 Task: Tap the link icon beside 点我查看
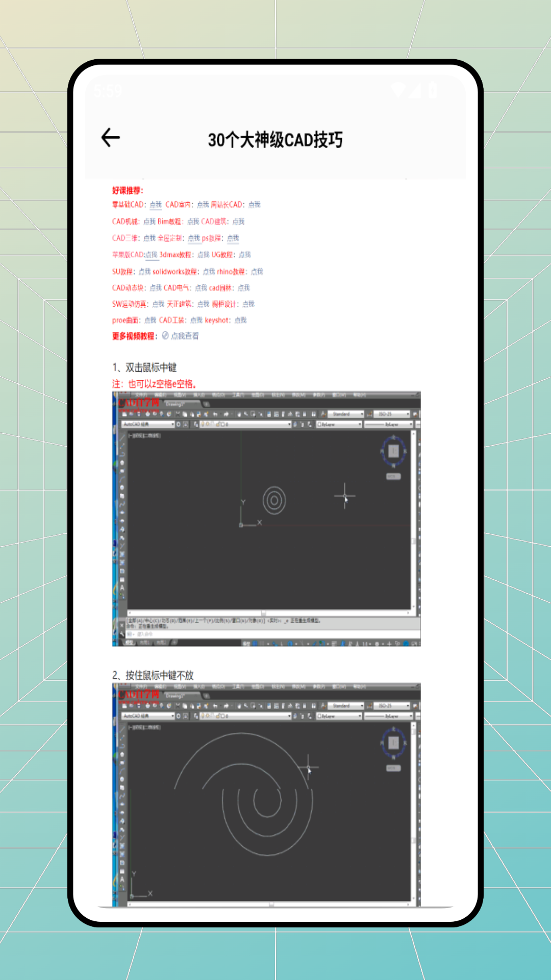pyautogui.click(x=165, y=336)
